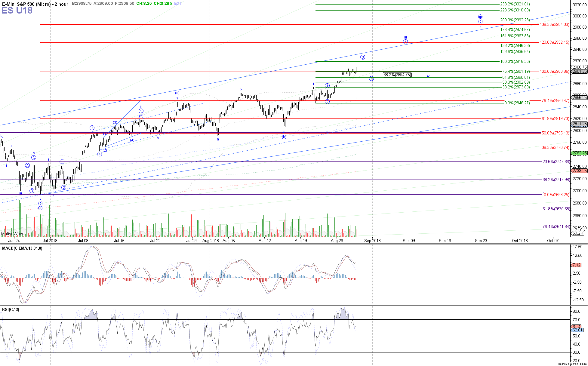Click the red 7.12 MACD value tag
The image size is (588, 366).
(x=576, y=265)
